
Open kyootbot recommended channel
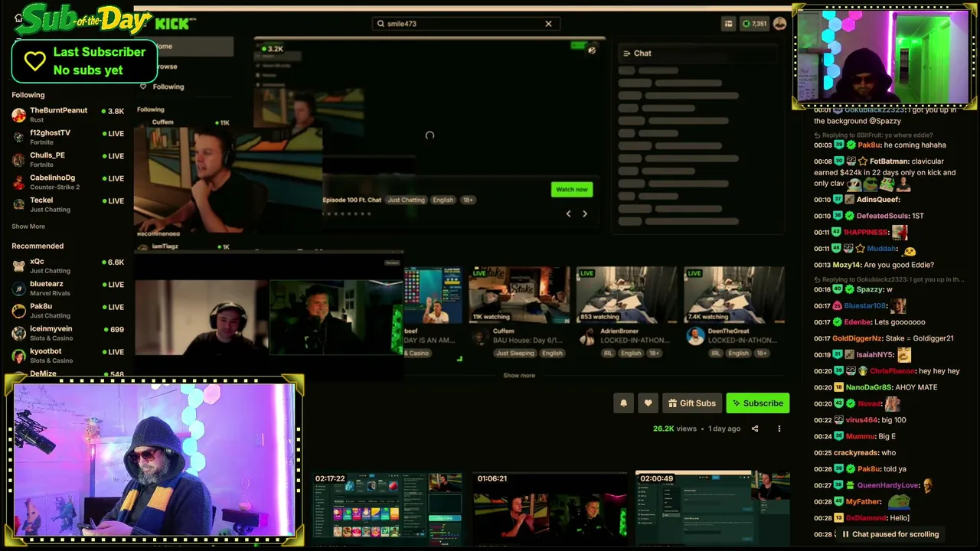[x=67, y=355]
